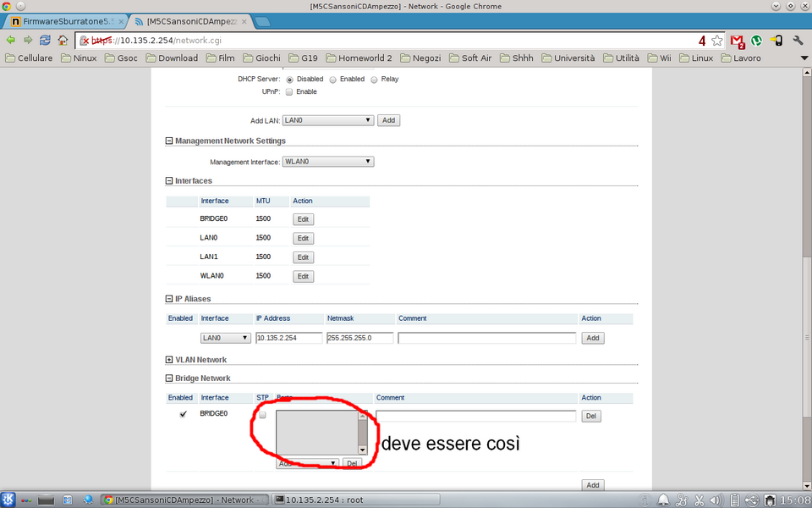Expand the VLAN Network section

point(169,360)
